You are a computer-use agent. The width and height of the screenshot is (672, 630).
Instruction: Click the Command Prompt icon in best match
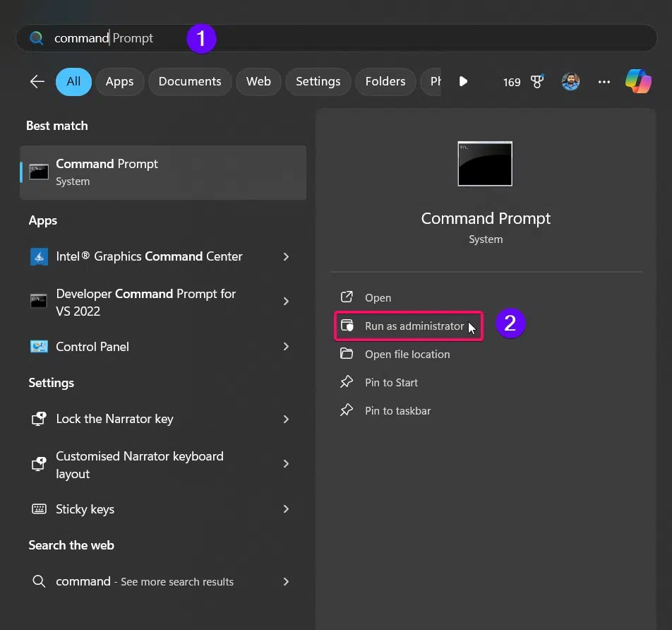[39, 172]
